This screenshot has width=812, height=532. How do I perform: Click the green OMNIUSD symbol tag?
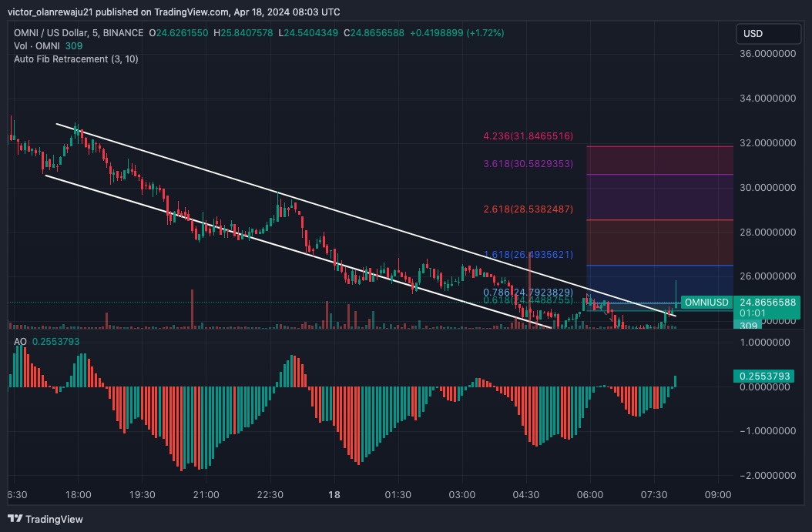click(x=706, y=303)
